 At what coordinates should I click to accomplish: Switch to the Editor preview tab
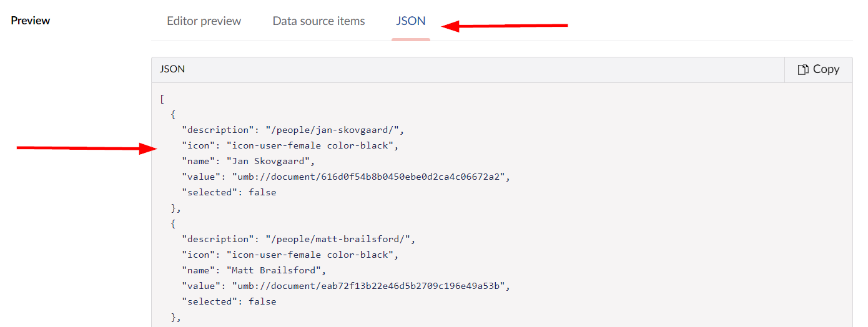click(204, 21)
